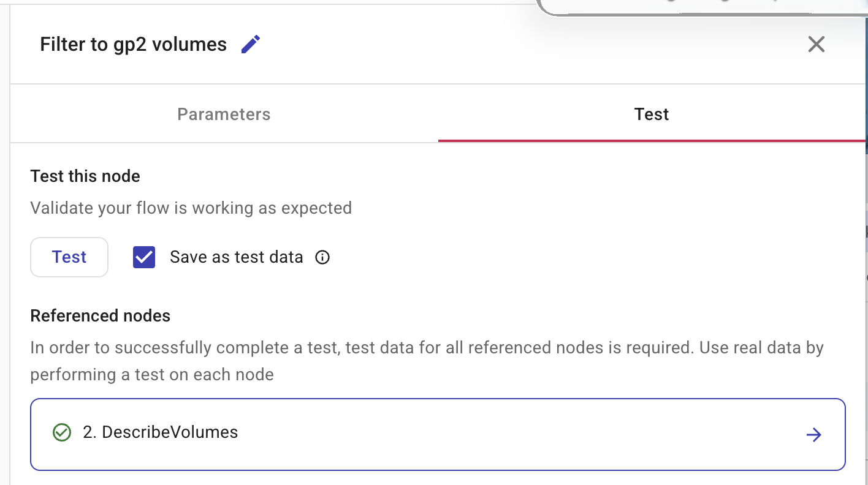Click the Referenced nodes heading
The height and width of the screenshot is (485, 868).
click(100, 316)
